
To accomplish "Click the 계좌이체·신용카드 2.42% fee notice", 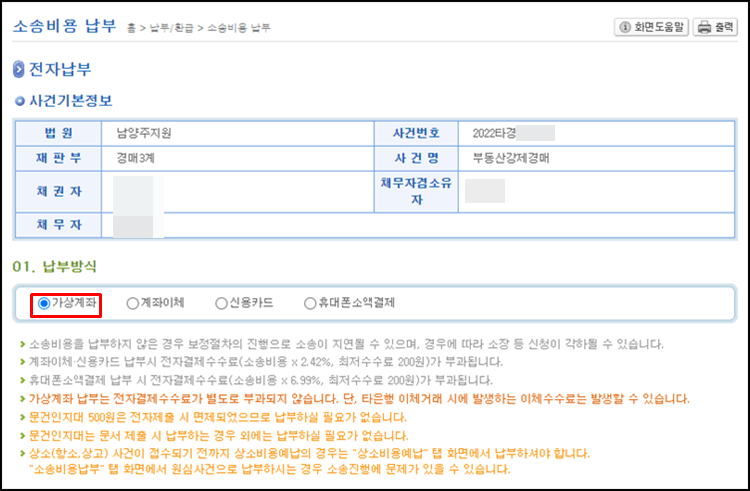I will (x=266, y=362).
